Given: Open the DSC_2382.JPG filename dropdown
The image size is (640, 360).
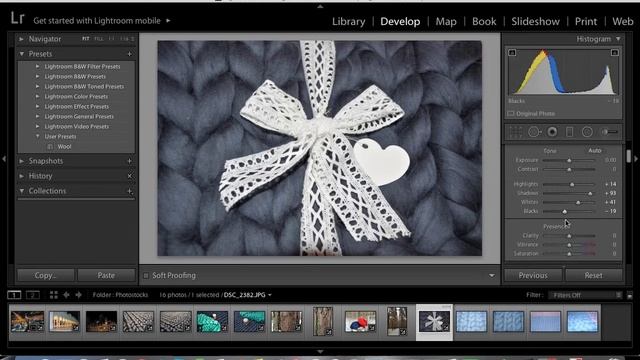Looking at the screenshot, I should [269, 295].
